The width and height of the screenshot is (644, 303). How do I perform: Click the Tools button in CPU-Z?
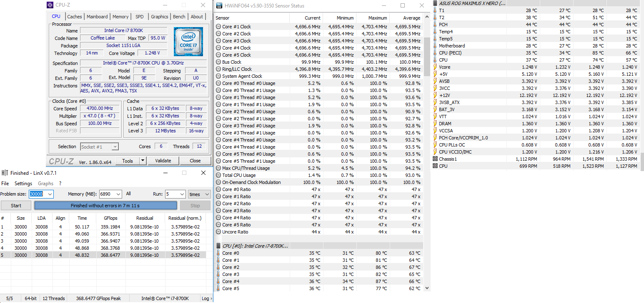click(x=128, y=161)
